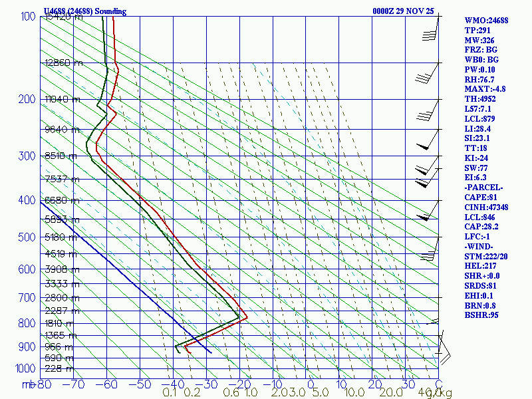
Task: Click the 'CAPE:81' value
Action: pos(481,198)
